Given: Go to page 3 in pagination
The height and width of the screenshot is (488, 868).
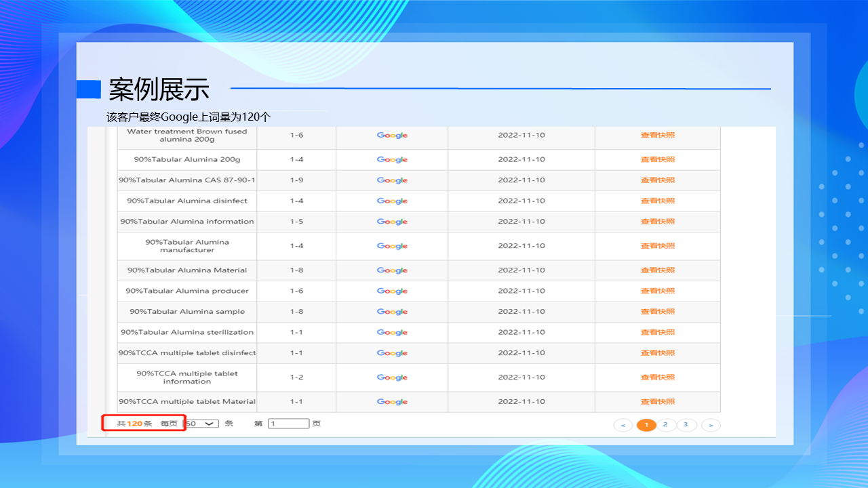Looking at the screenshot, I should (x=686, y=425).
